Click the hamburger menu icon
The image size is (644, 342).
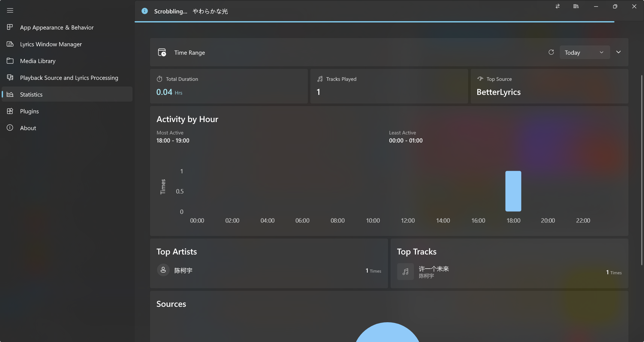coord(10,10)
